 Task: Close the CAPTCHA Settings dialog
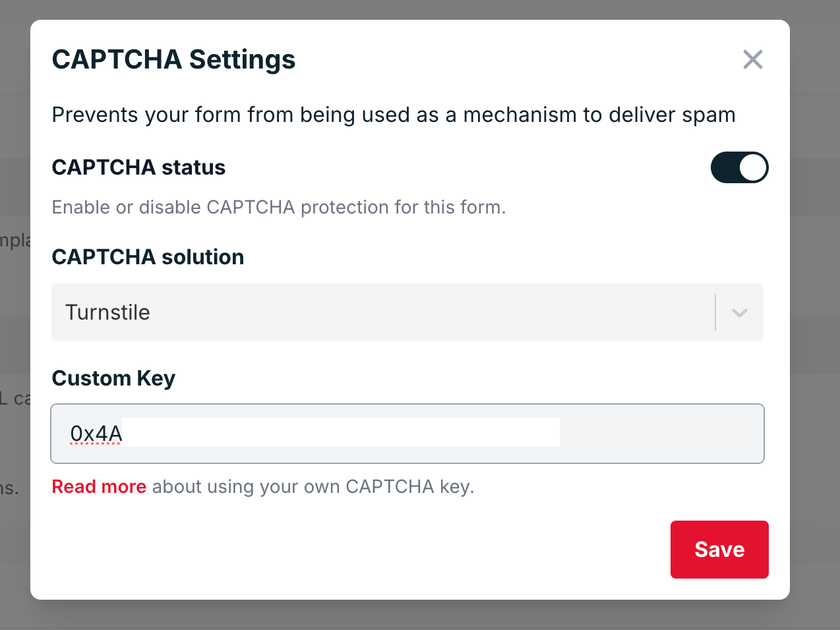pos(752,59)
